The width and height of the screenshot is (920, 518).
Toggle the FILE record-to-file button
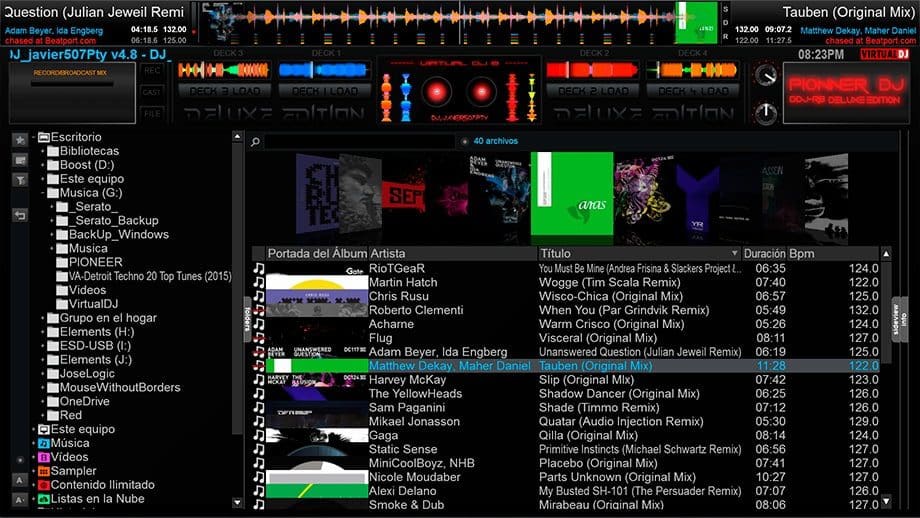152,114
